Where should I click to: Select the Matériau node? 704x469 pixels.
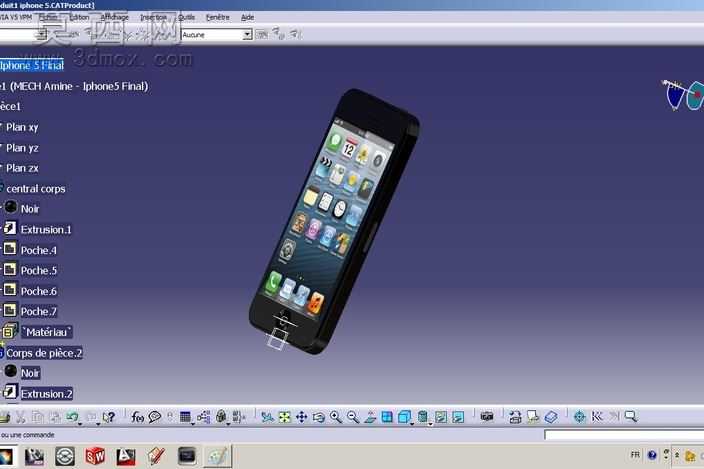[x=47, y=332]
